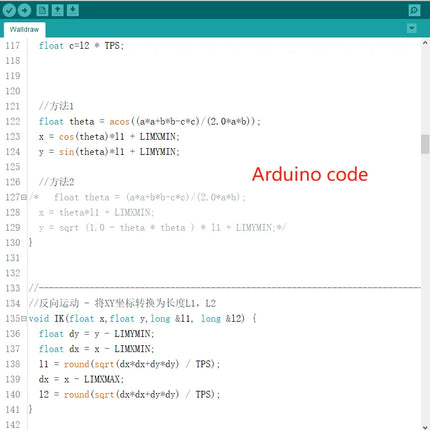430x430 pixels.
Task: Open the tab options dropdown arrow
Action: click(x=412, y=28)
